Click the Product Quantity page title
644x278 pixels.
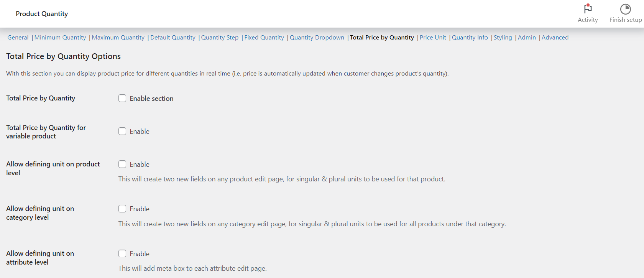42,14
